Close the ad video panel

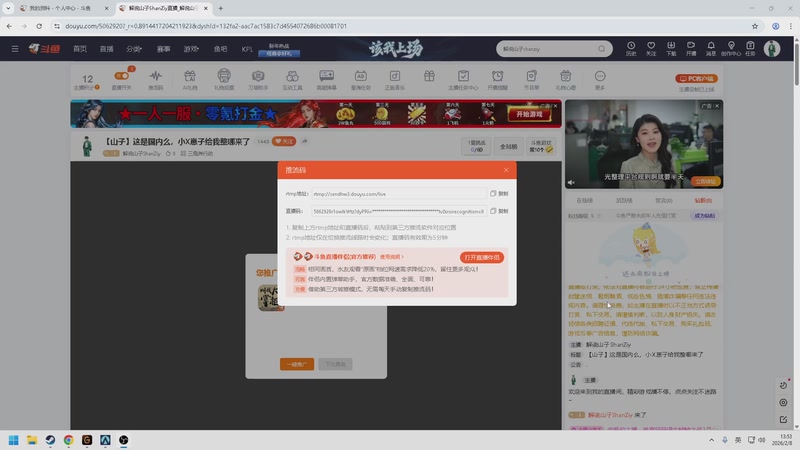(x=717, y=106)
